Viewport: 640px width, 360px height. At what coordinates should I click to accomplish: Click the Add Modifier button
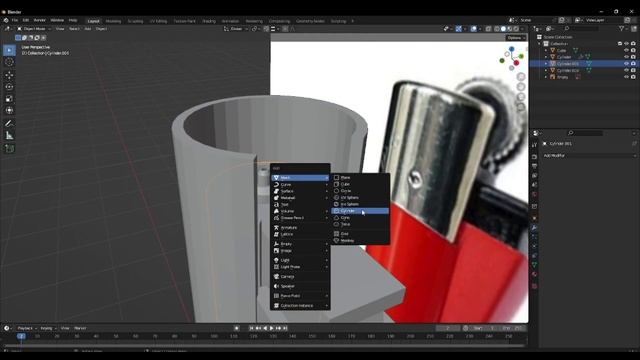[x=589, y=156]
